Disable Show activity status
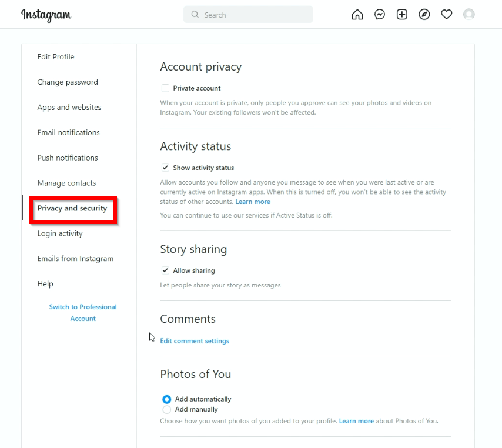 coord(165,167)
